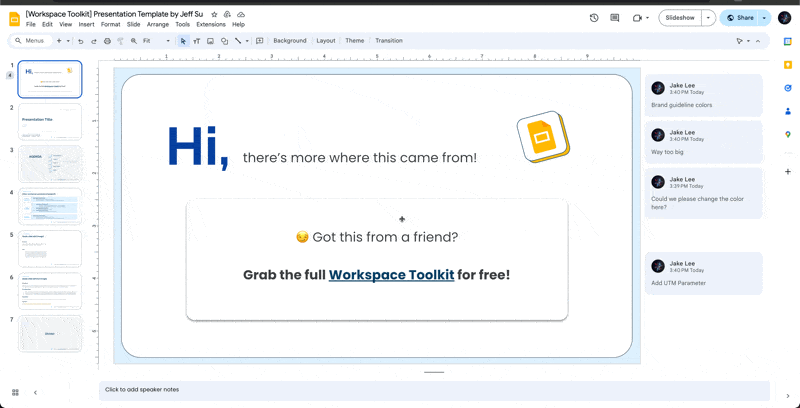The image size is (800, 408).
Task: Expand new slide layout dropdown
Action: [68, 41]
